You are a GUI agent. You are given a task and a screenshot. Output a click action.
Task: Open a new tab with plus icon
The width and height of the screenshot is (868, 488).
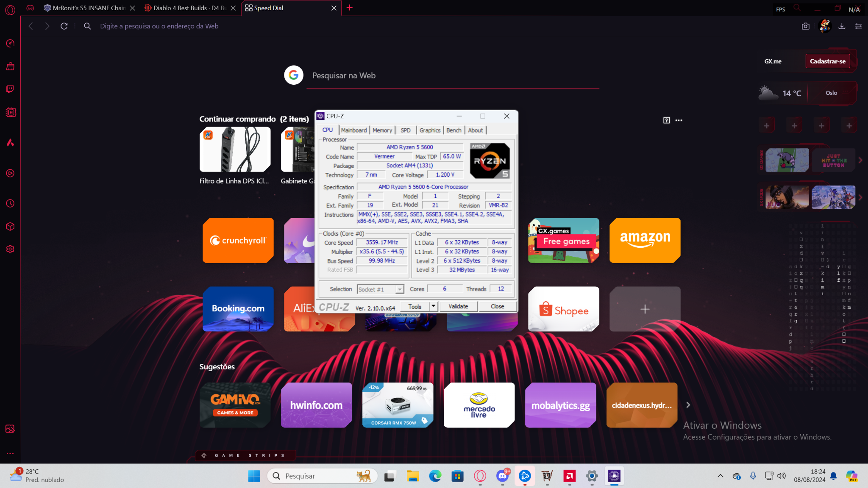click(349, 8)
